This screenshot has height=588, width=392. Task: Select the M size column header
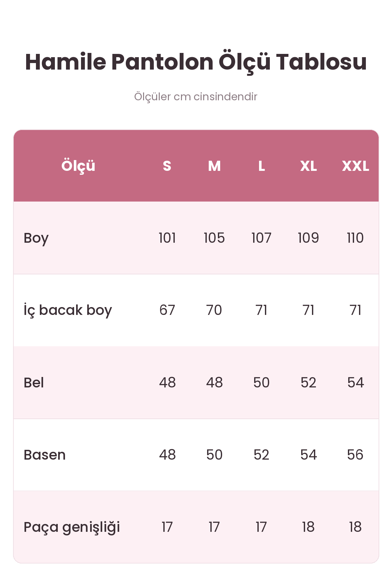[214, 166]
